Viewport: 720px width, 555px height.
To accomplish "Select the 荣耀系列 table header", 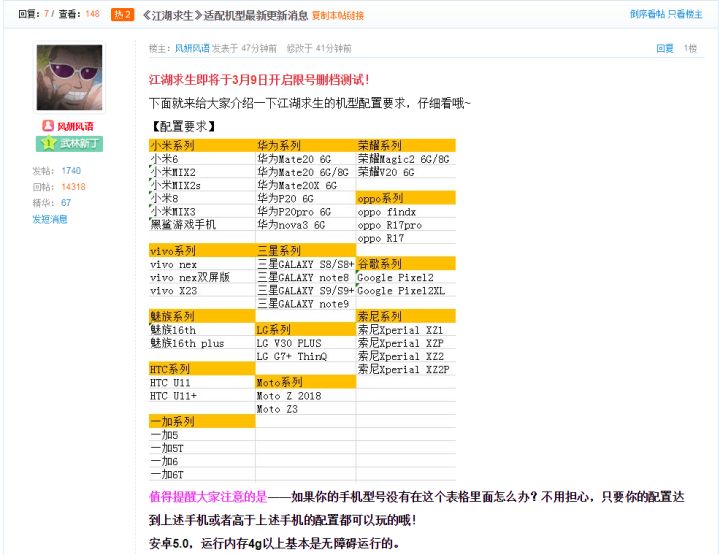I will 406,146.
